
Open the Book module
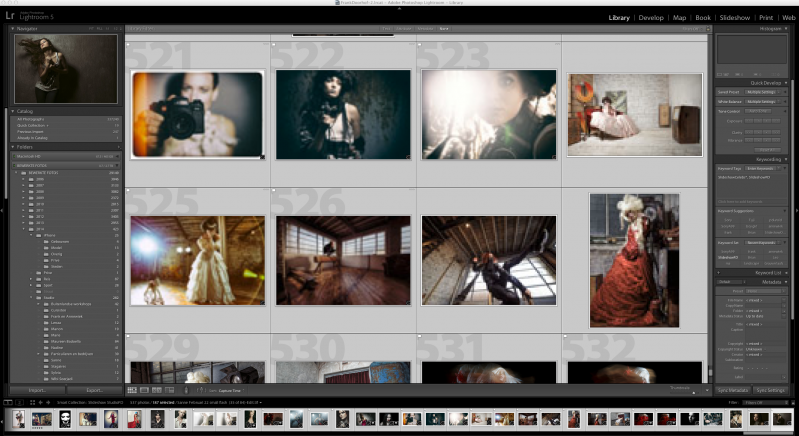pyautogui.click(x=703, y=17)
